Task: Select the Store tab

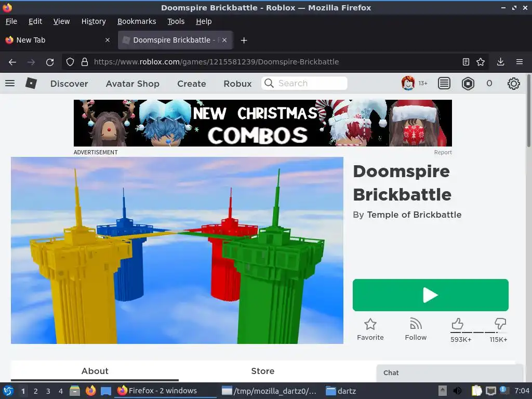Action: click(x=262, y=371)
